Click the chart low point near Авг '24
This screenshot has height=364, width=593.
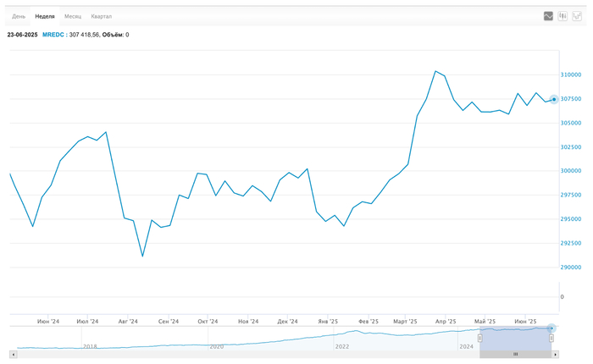pos(142,256)
